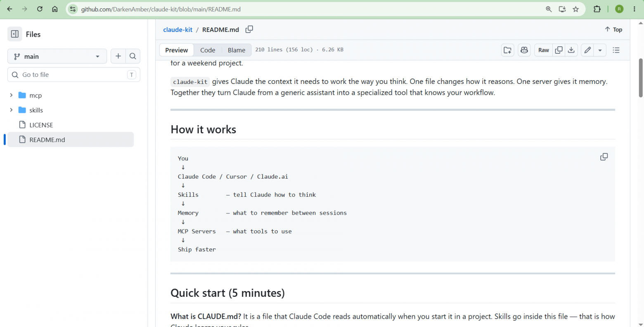
Task: Reload the current GitHub page
Action: pyautogui.click(x=40, y=9)
